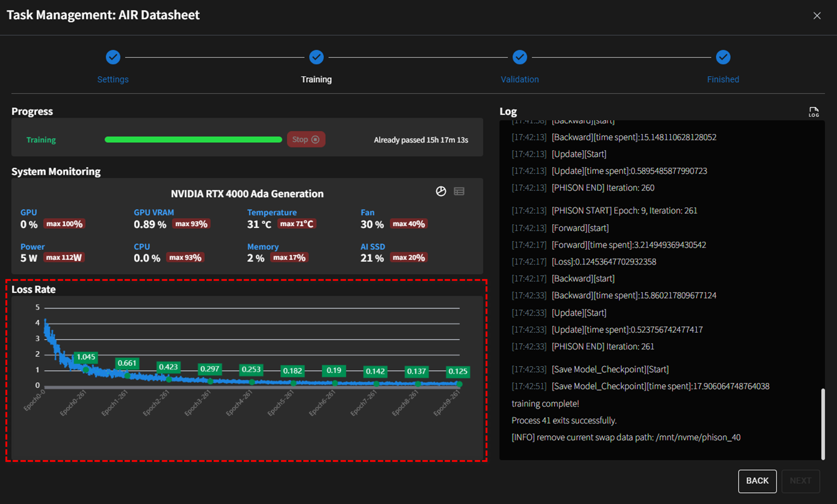Click the Training step checkmark icon
The height and width of the screenshot is (504, 837).
click(x=316, y=57)
